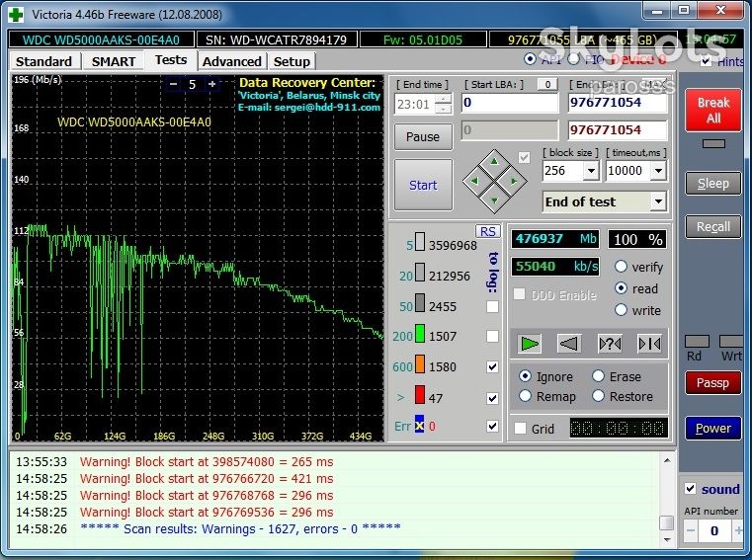Toggle log checkbox for 200 ms blocks
Image resolution: width=752 pixels, height=560 pixels.
492,336
